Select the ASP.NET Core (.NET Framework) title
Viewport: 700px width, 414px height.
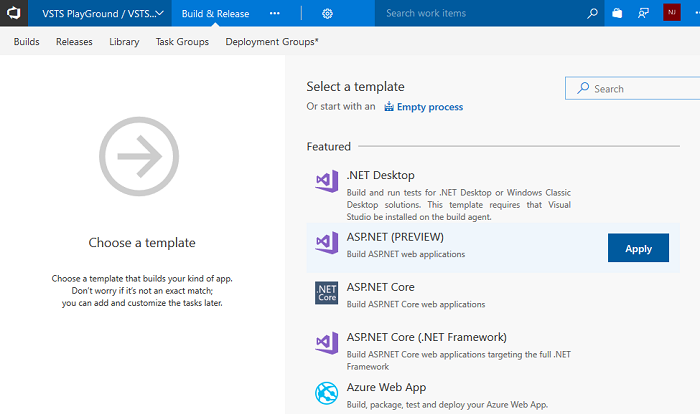(x=426, y=337)
